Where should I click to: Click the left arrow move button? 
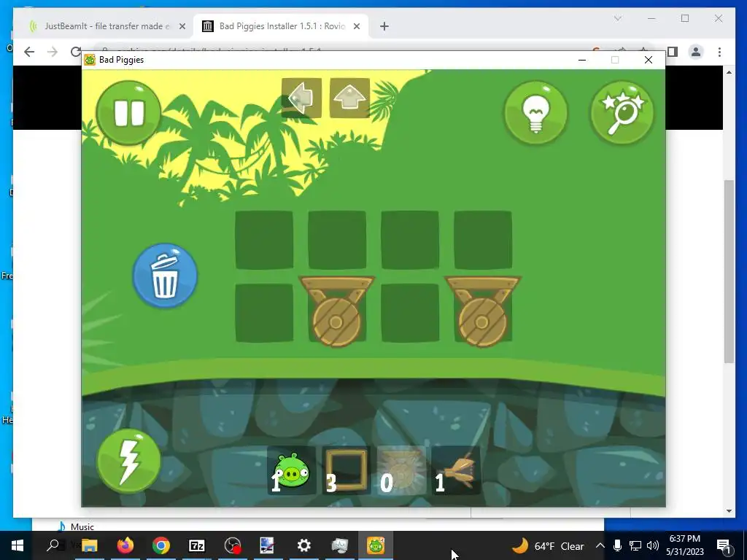coord(301,98)
